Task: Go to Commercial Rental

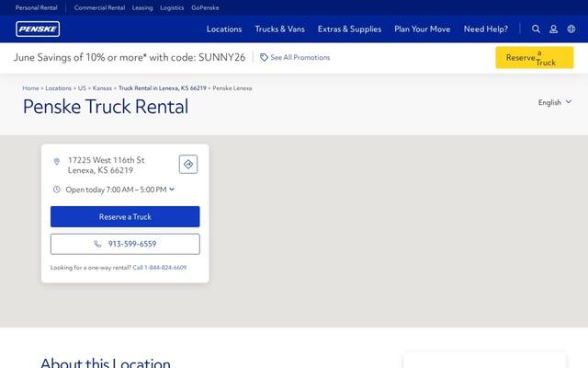Action: pos(99,7)
